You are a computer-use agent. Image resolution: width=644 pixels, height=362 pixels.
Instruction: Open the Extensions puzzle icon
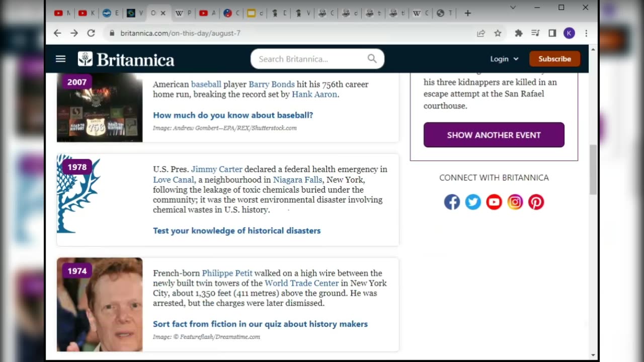click(x=519, y=33)
